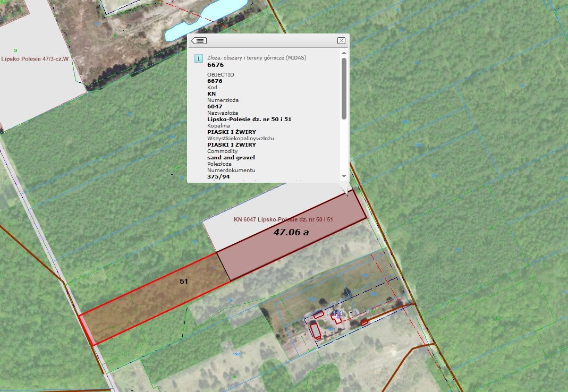The width and height of the screenshot is (568, 392).
Task: Close the MIDAS info popup
Action: pyautogui.click(x=341, y=40)
